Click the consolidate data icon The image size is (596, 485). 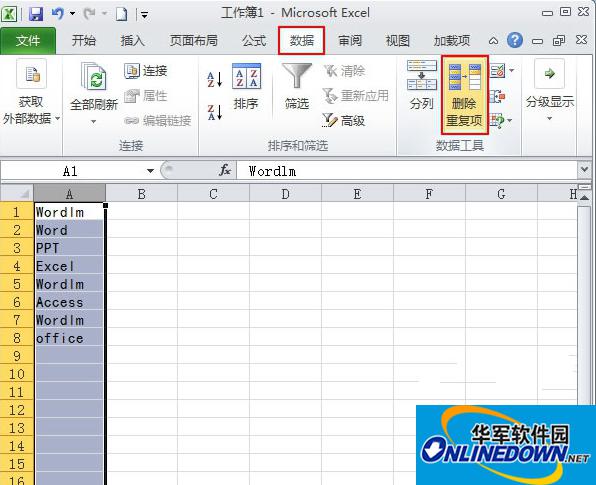pyautogui.click(x=498, y=96)
